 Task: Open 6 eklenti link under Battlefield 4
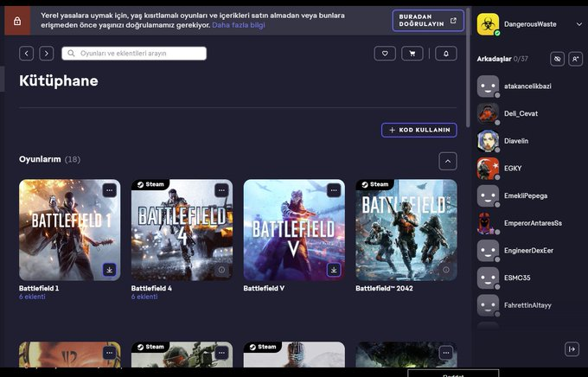click(x=144, y=297)
